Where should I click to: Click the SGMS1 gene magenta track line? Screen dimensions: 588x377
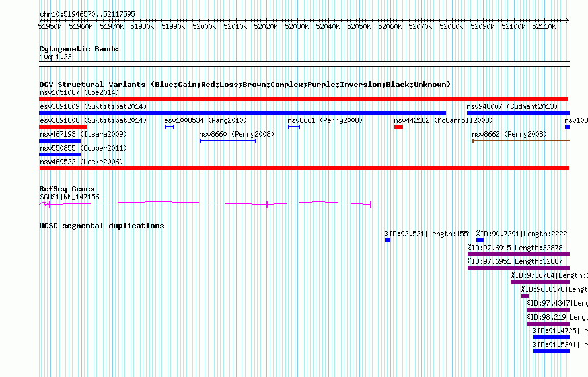(205, 204)
